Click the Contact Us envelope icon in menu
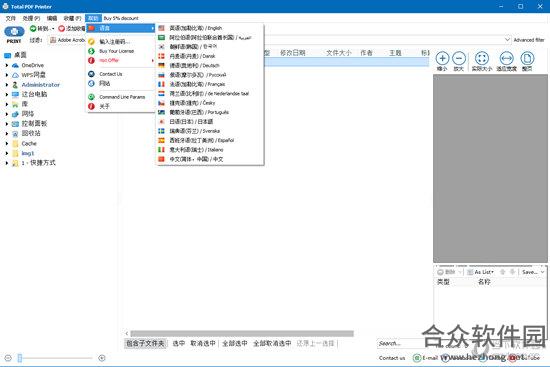The height and width of the screenshot is (367, 550). [x=92, y=74]
